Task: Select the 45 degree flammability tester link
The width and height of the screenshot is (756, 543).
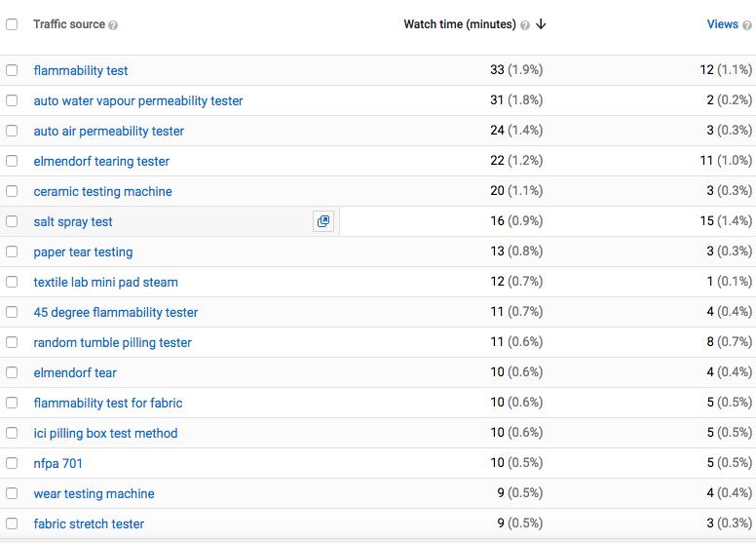Action: click(116, 312)
